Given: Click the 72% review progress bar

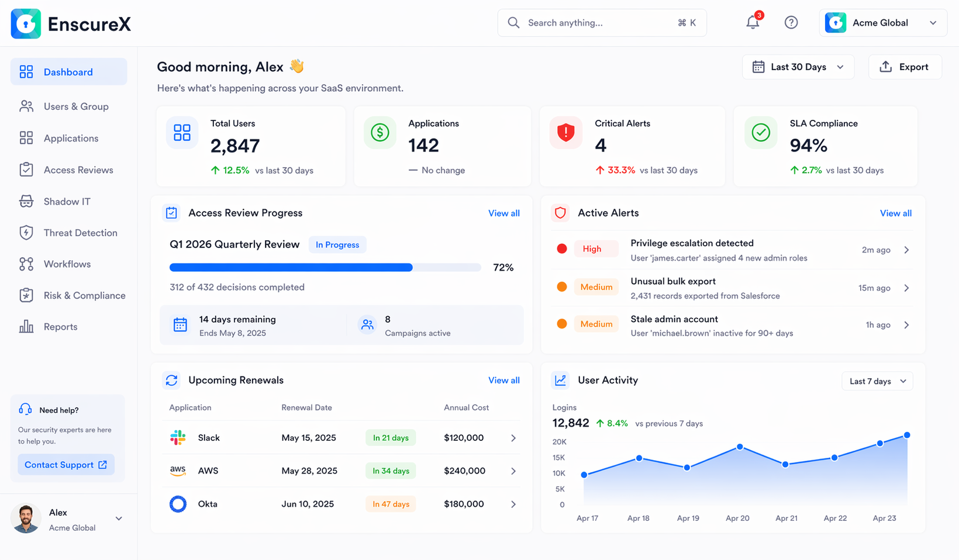Looking at the screenshot, I should pos(325,267).
